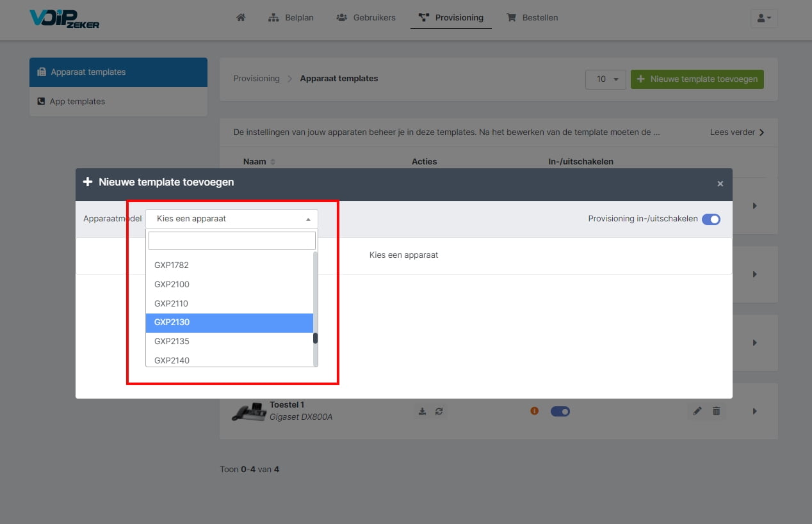Choose GXP2135 from the device list
Viewport: 812px width, 524px height.
tap(229, 341)
